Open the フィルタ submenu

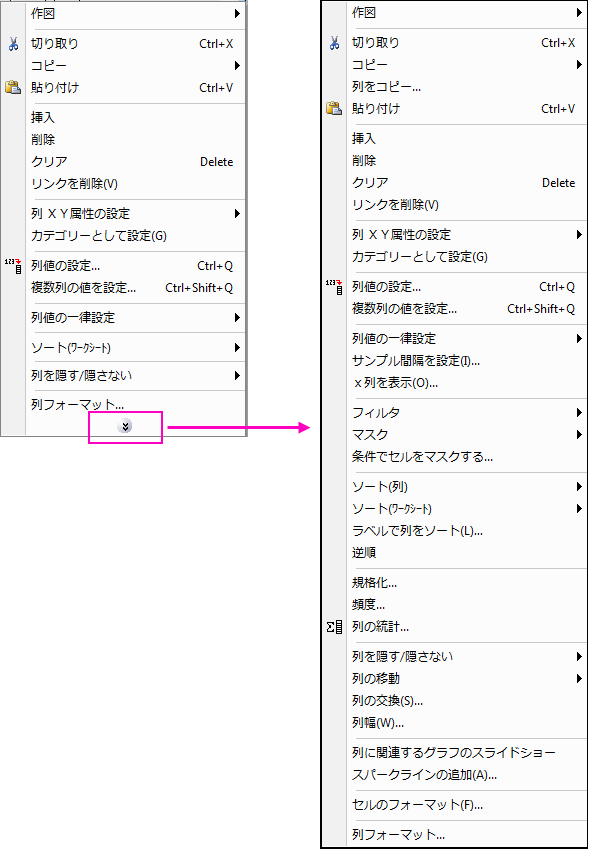pyautogui.click(x=467, y=413)
